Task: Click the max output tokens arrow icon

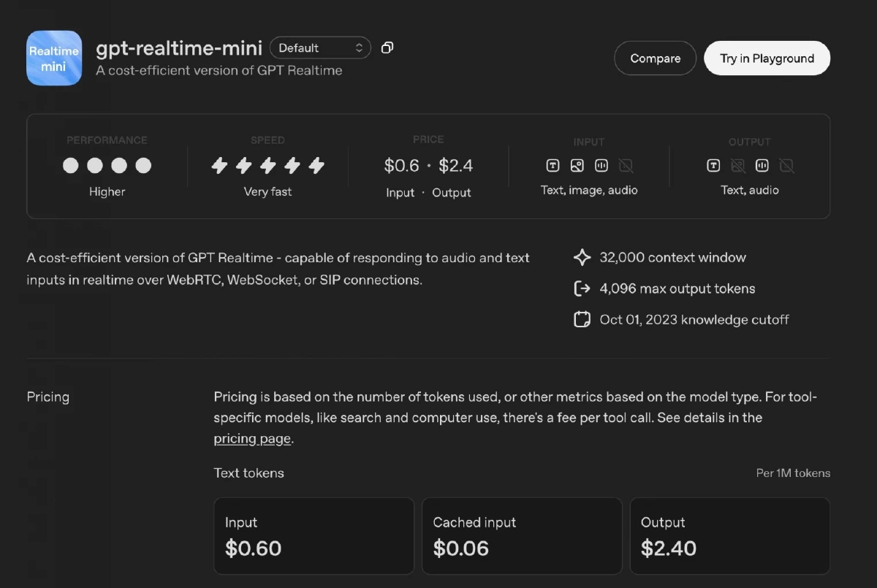Action: point(582,289)
